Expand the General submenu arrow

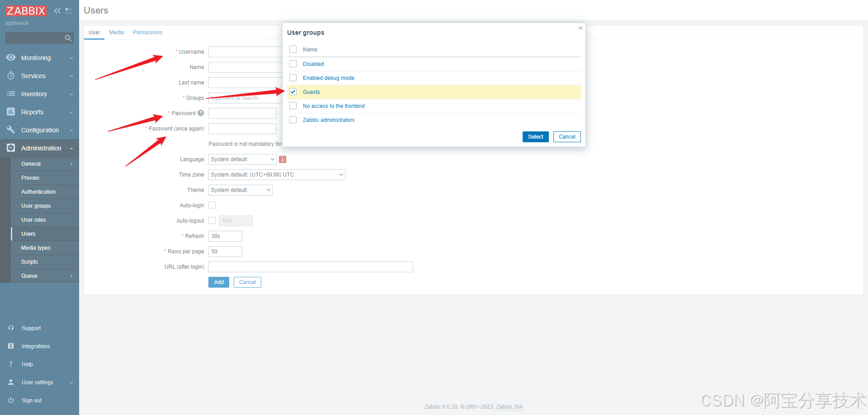[x=71, y=164]
